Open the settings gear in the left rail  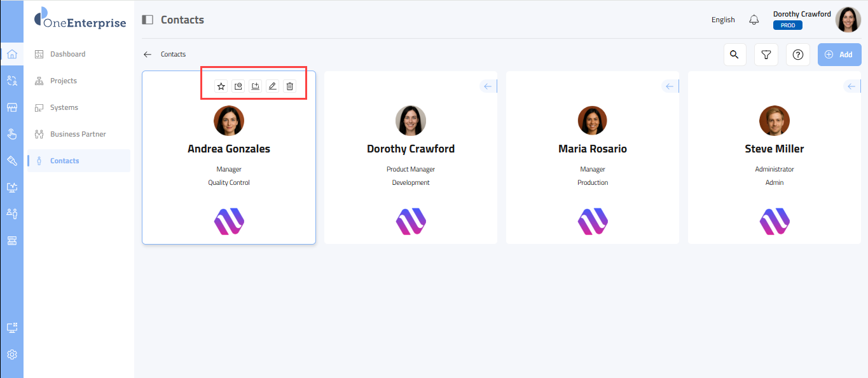11,354
